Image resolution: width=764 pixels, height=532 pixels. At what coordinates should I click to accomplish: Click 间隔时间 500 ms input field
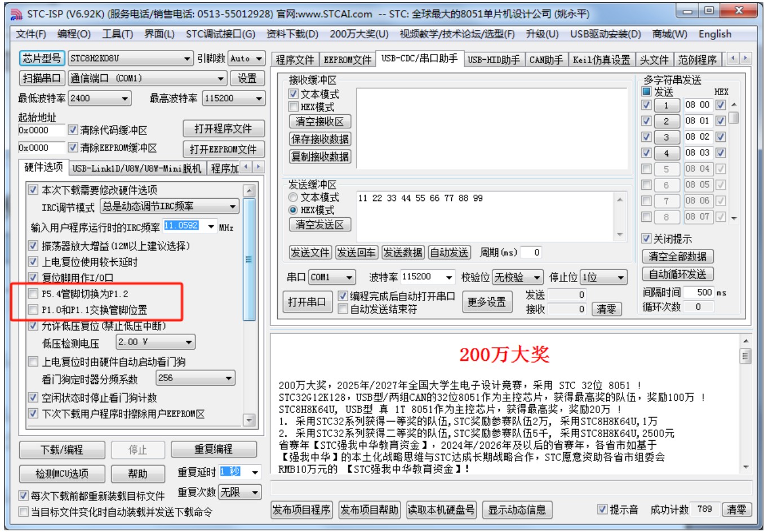point(699,292)
